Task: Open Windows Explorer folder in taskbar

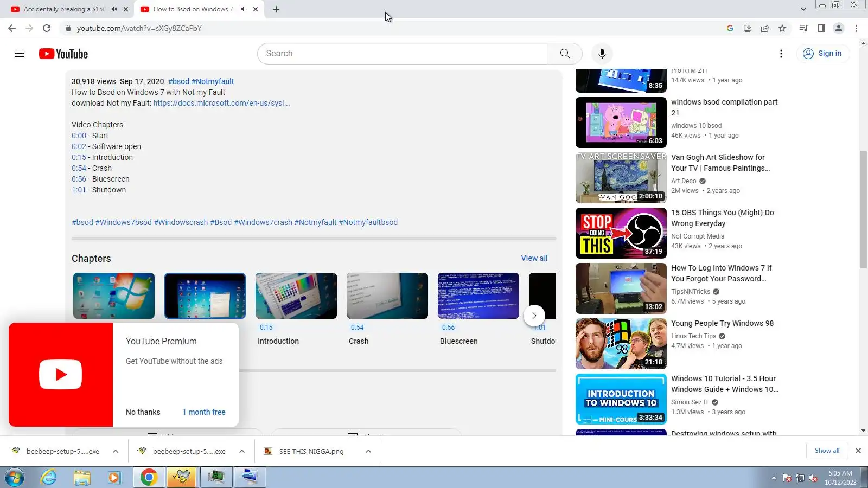Action: pyautogui.click(x=82, y=478)
